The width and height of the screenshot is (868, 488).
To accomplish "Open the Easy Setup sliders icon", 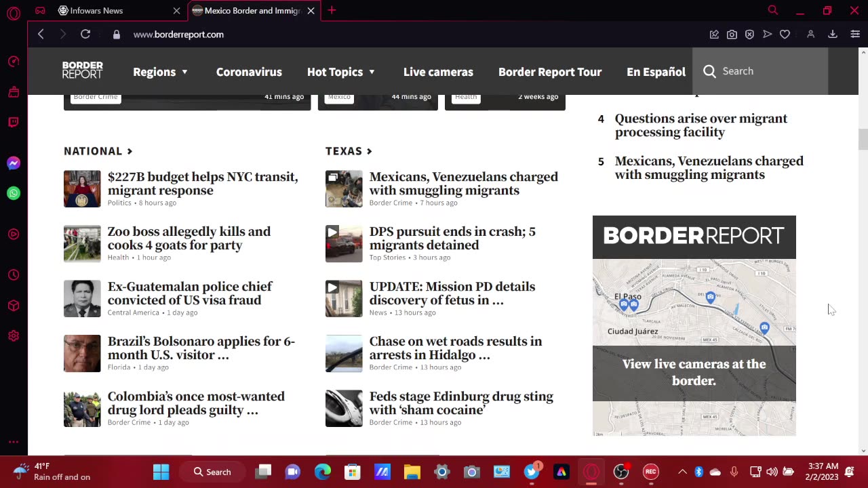I will pyautogui.click(x=855, y=34).
